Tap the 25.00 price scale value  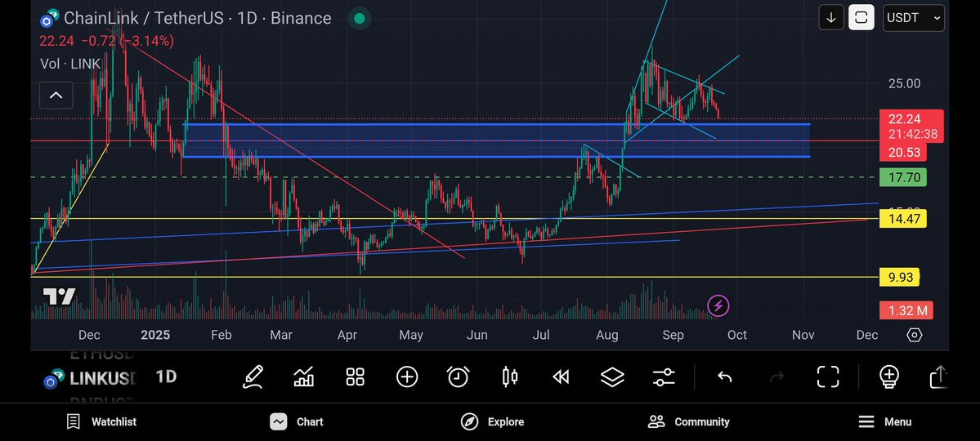[904, 83]
